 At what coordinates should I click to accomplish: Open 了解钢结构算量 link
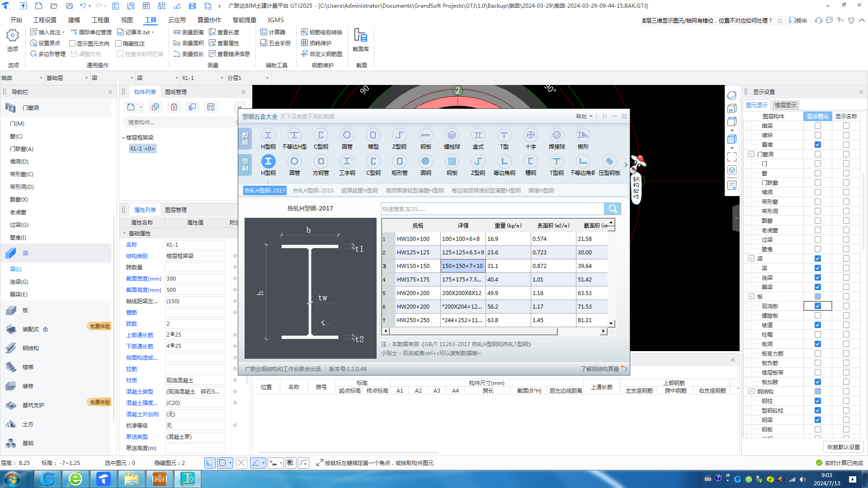coord(599,369)
